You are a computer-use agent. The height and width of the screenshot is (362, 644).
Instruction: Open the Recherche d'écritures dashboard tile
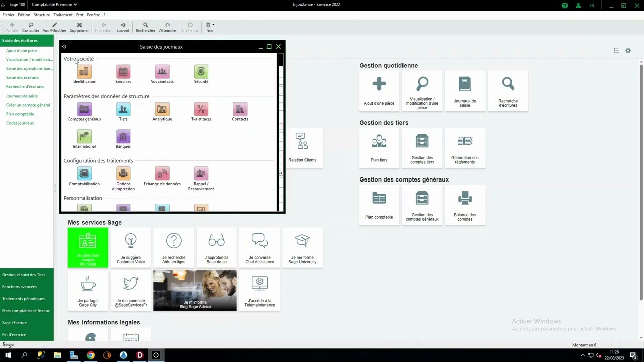pos(508,91)
